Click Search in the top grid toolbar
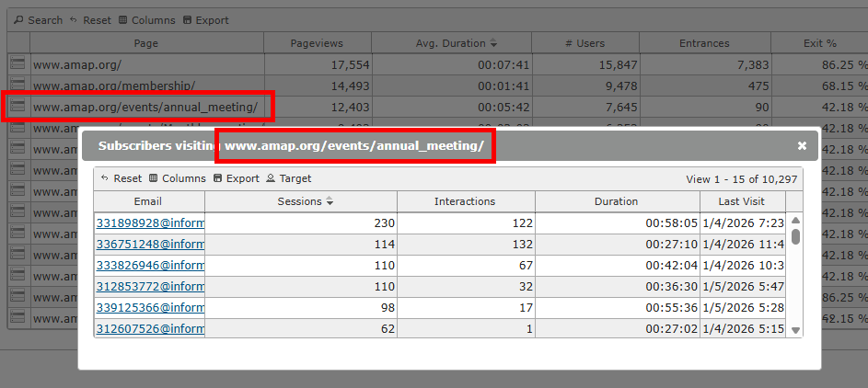The image size is (868, 388). click(38, 20)
